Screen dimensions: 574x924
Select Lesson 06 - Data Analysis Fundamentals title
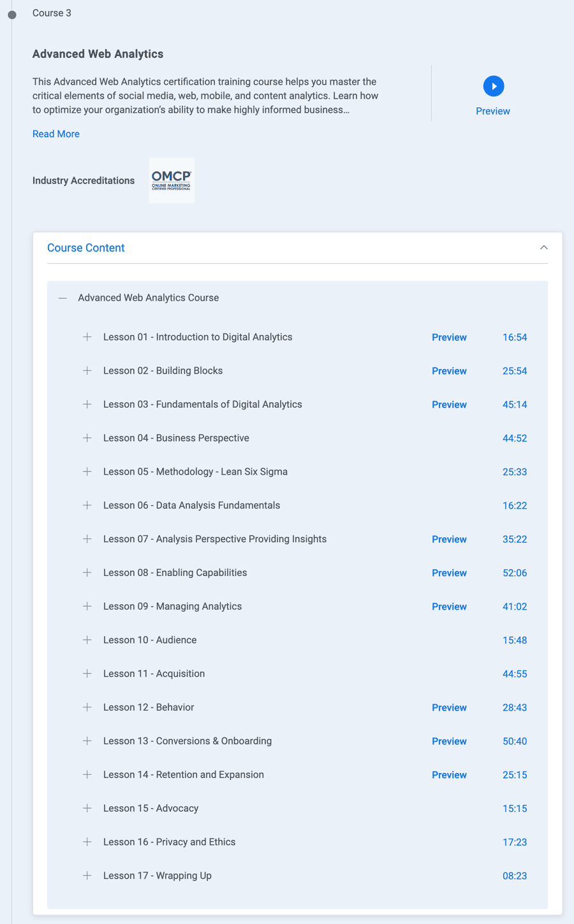tap(192, 505)
